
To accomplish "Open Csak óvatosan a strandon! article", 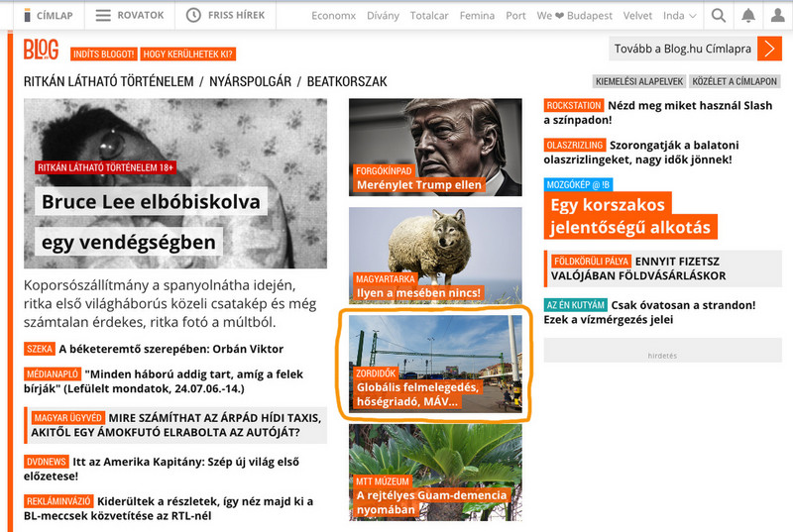I will pos(650,312).
